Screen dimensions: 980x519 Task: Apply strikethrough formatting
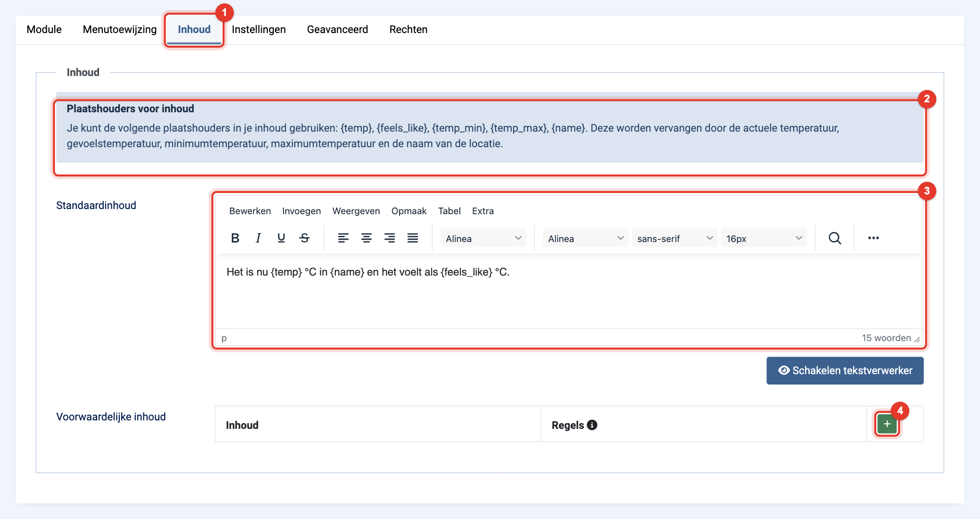pos(304,238)
